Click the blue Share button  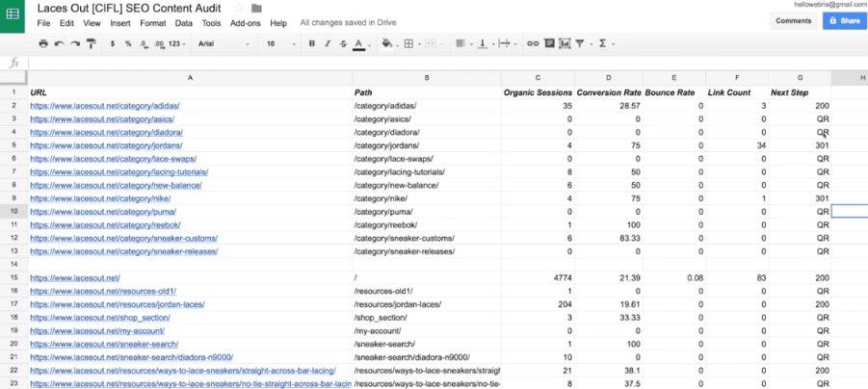(x=845, y=21)
